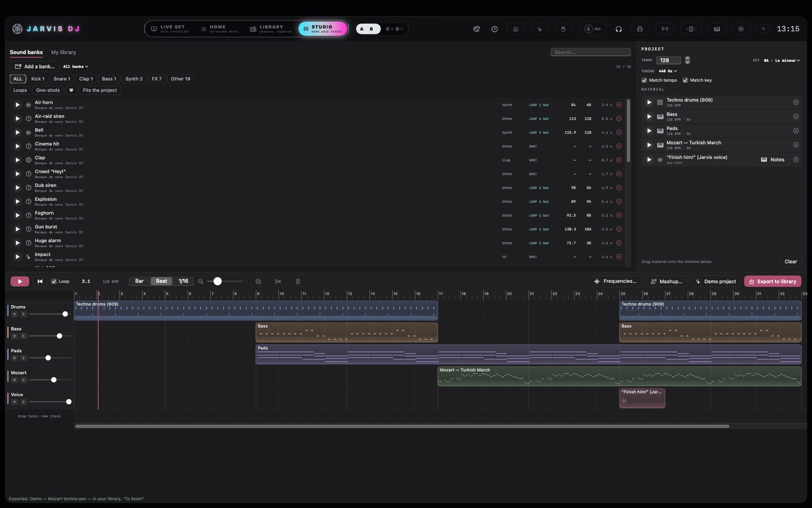
Task: Remove Techno drums (909) from material
Action: (x=796, y=102)
